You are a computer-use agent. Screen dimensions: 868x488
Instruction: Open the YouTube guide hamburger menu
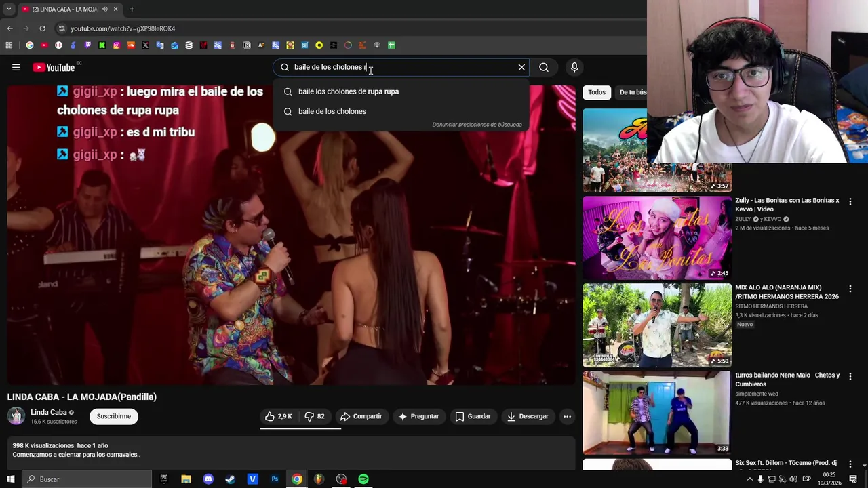pos(16,67)
